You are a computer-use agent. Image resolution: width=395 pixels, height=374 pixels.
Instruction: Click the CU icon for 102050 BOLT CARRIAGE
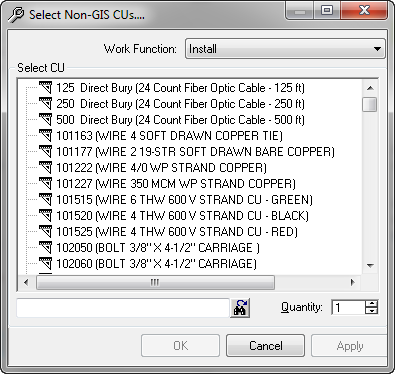click(x=45, y=248)
